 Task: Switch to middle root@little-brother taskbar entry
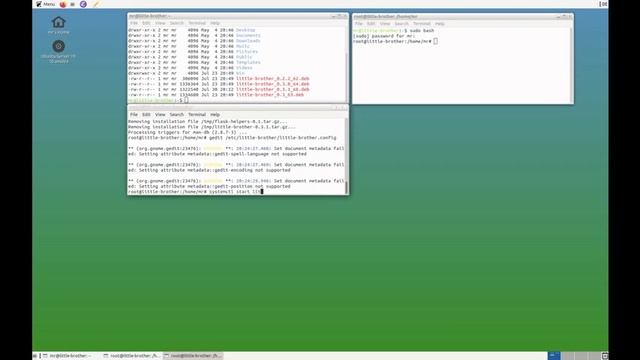coord(132,356)
